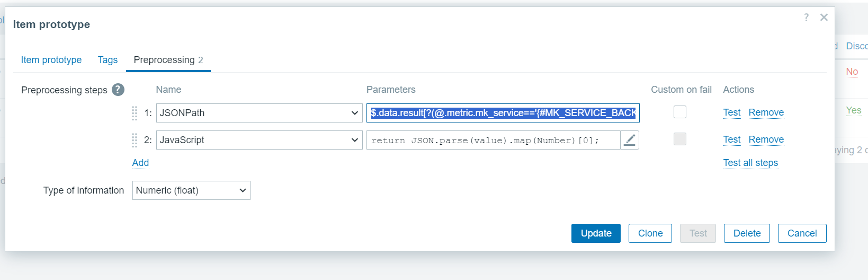Open the JavaScript step name dropdown

[x=259, y=140]
